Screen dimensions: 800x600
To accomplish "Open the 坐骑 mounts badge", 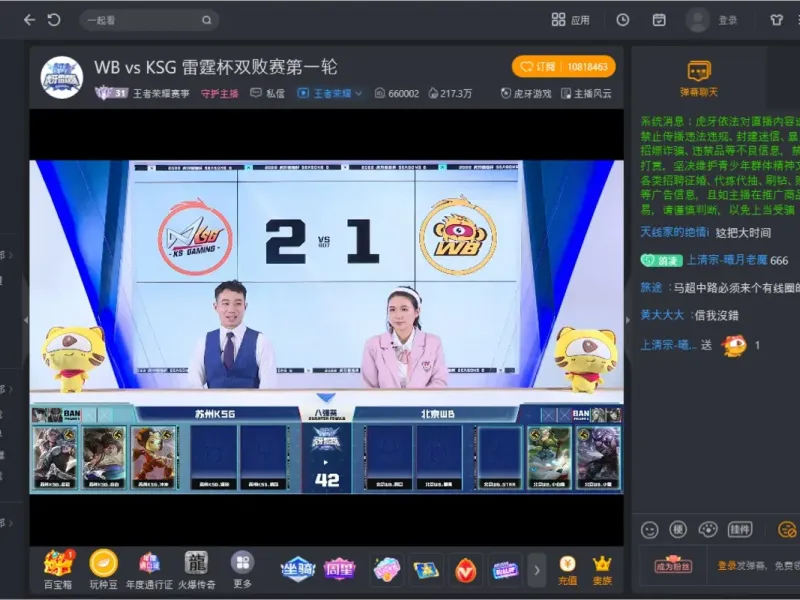I will pos(297,569).
